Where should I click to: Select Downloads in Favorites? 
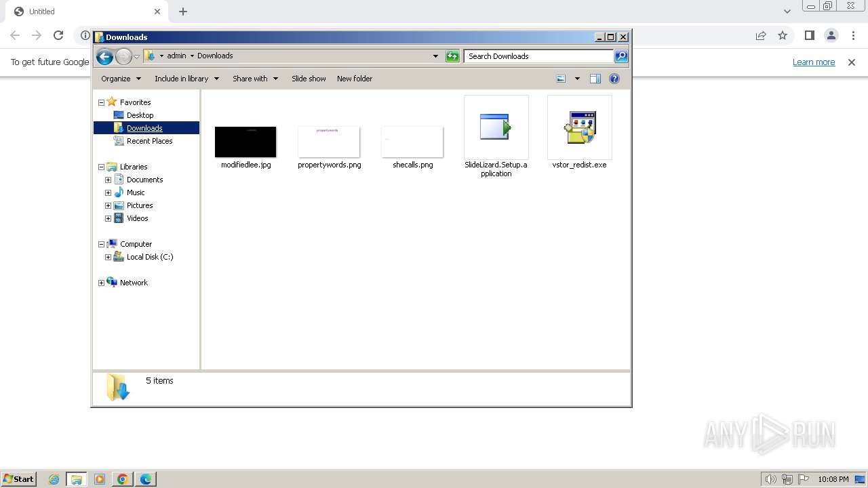point(144,128)
